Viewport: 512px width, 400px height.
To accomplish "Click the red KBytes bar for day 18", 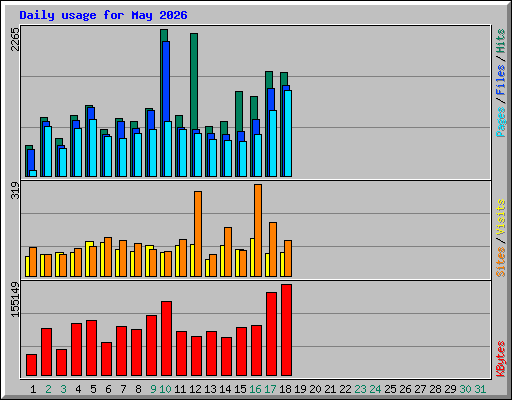I will 287,330.
